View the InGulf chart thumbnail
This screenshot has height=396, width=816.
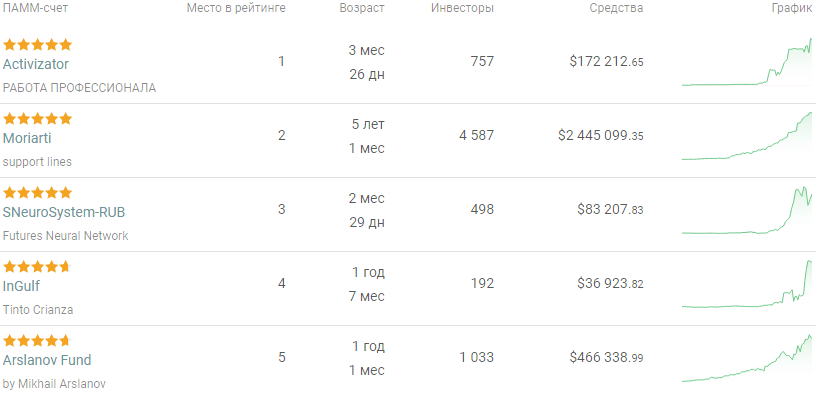[747, 284]
